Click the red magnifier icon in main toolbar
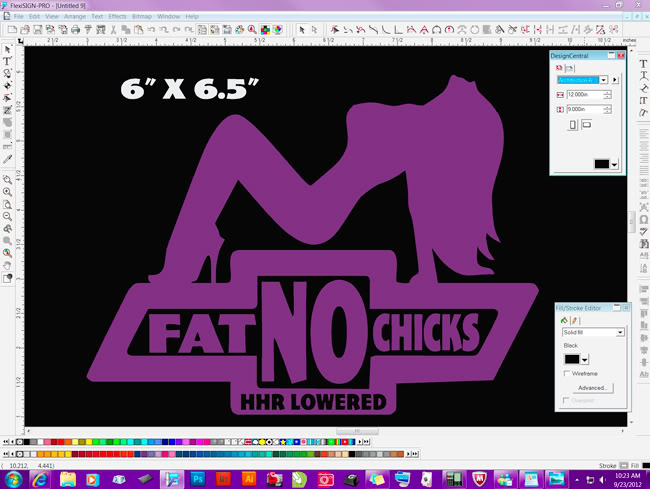 click(x=252, y=29)
